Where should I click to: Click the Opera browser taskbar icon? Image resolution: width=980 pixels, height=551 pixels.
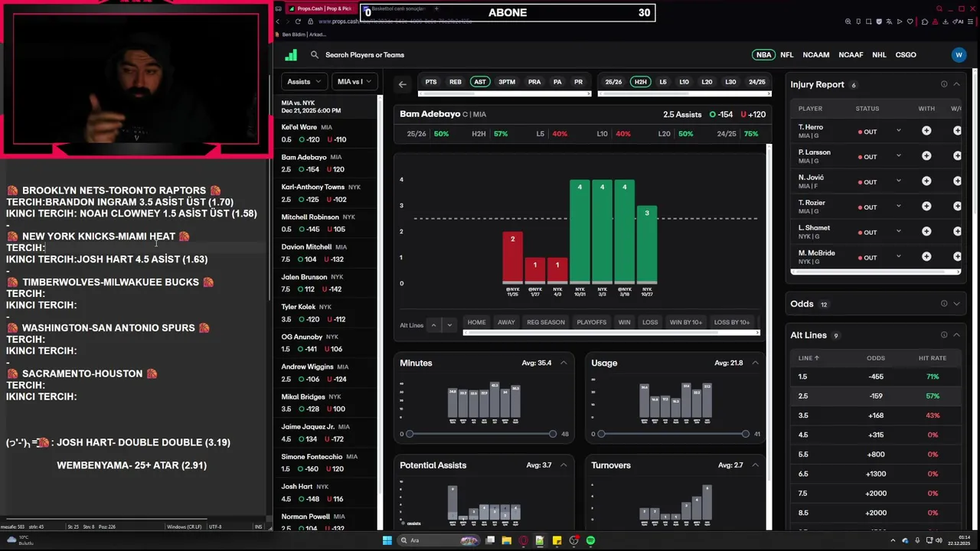tap(524, 540)
